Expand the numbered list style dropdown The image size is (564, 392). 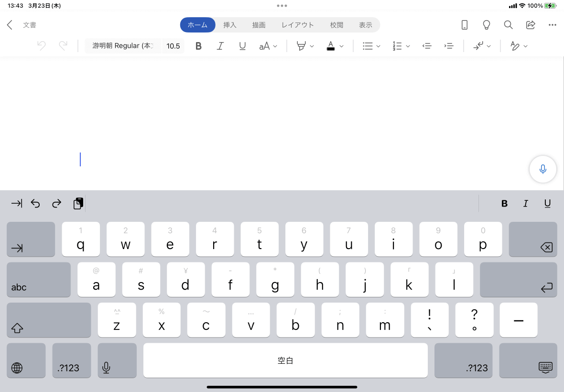click(408, 46)
